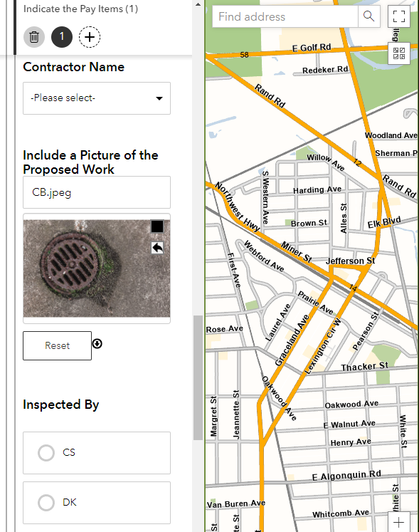The height and width of the screenshot is (532, 419).
Task: Delete the pay item with trash icon
Action: coord(34,36)
